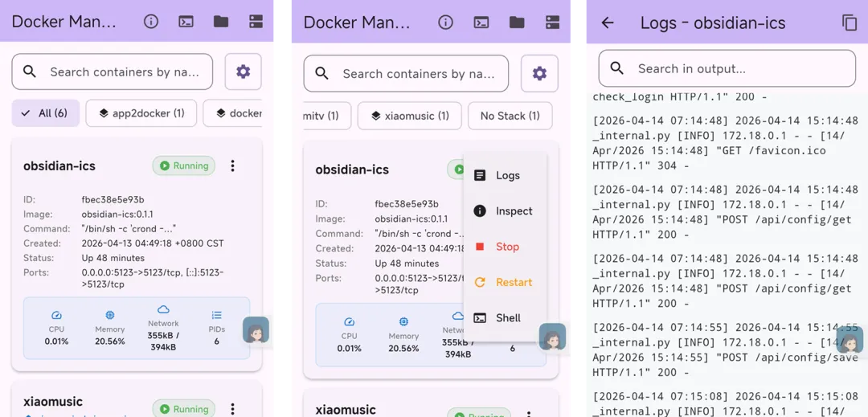Image resolution: width=868 pixels, height=417 pixels.
Task: Tap obsidian-ics card title on context-menu screen
Action: click(x=352, y=170)
